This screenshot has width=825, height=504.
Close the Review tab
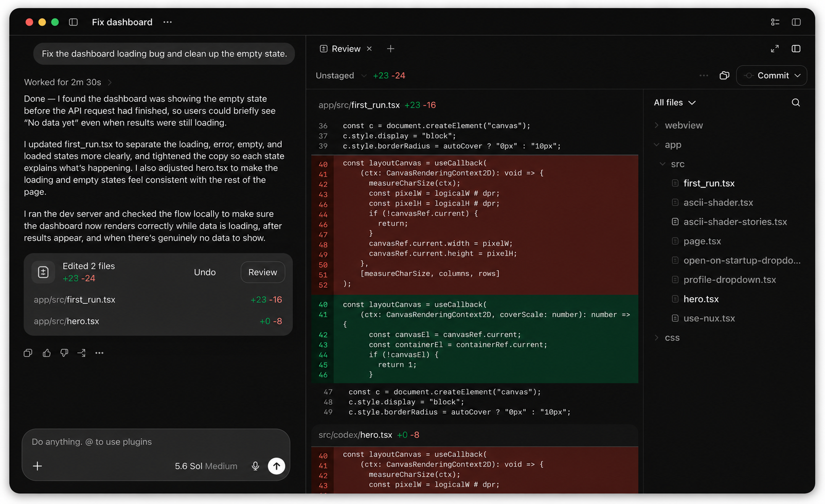[369, 49]
